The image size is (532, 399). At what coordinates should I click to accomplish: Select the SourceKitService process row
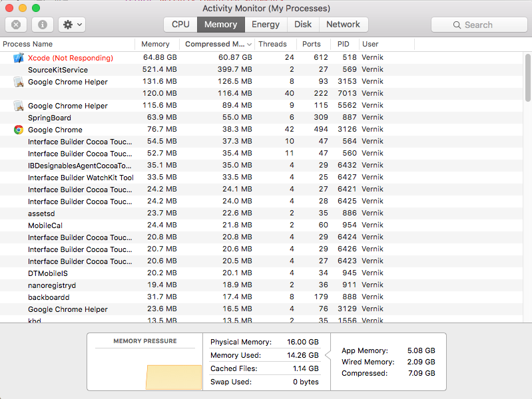(x=261, y=70)
